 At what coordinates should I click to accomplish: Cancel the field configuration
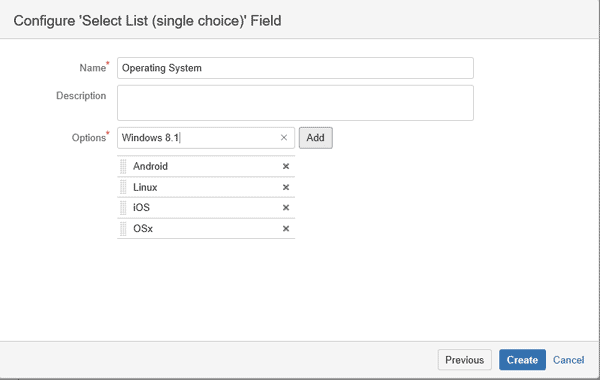[x=568, y=360]
